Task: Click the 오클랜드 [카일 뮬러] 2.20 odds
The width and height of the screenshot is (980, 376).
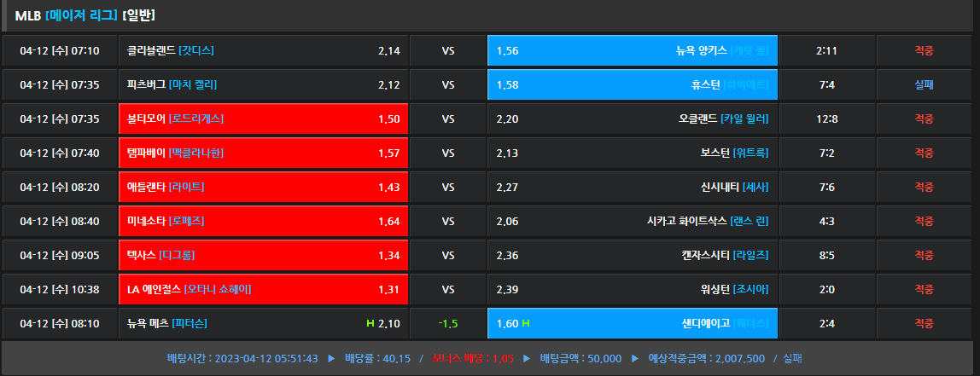Action: pos(632,119)
